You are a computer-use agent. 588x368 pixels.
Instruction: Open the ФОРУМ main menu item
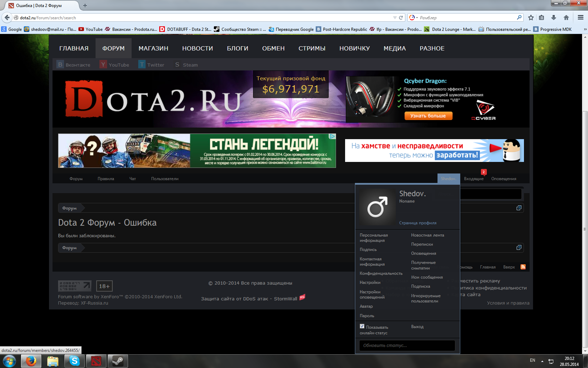tap(113, 48)
